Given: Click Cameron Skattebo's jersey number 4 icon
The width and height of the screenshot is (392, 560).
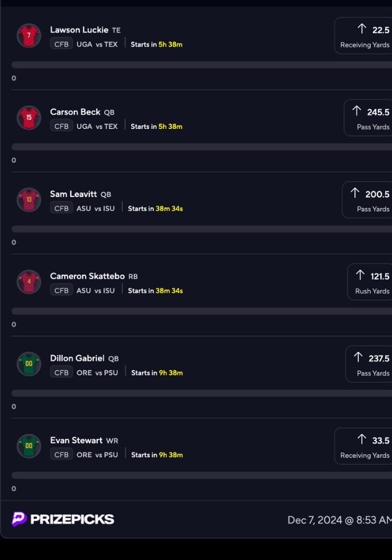Looking at the screenshot, I should tap(29, 282).
